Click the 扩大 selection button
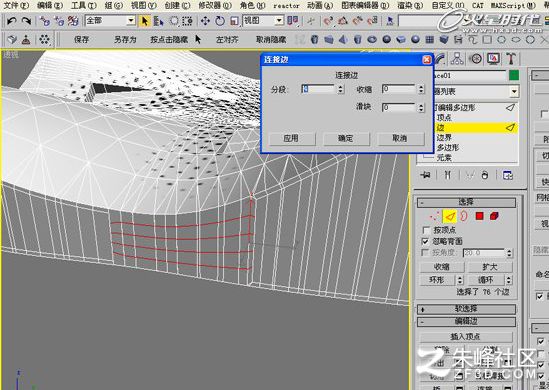 (490, 267)
